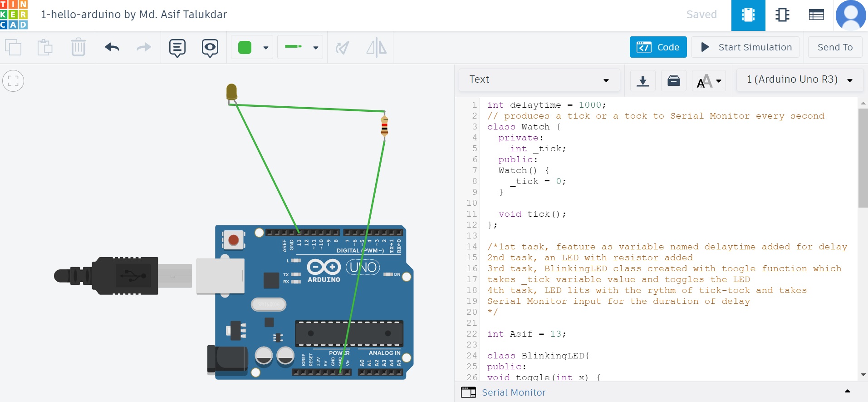
Task: Start Simulation of the circuit
Action: click(x=745, y=47)
